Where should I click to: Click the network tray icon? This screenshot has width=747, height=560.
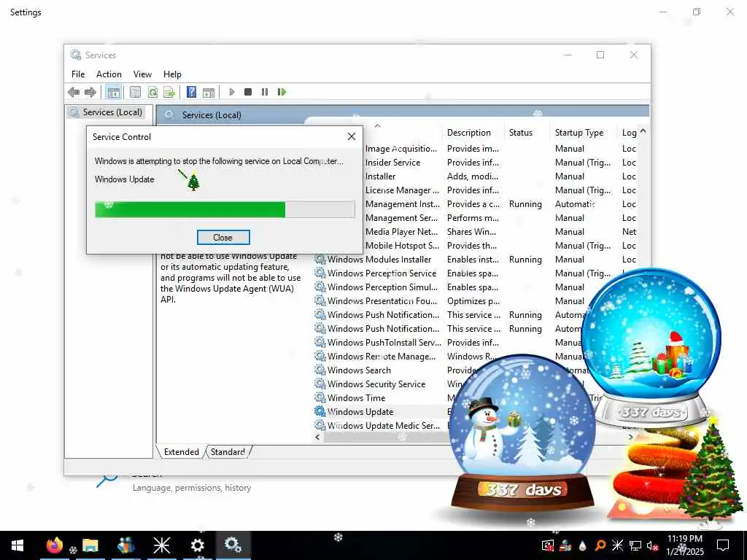[635, 545]
